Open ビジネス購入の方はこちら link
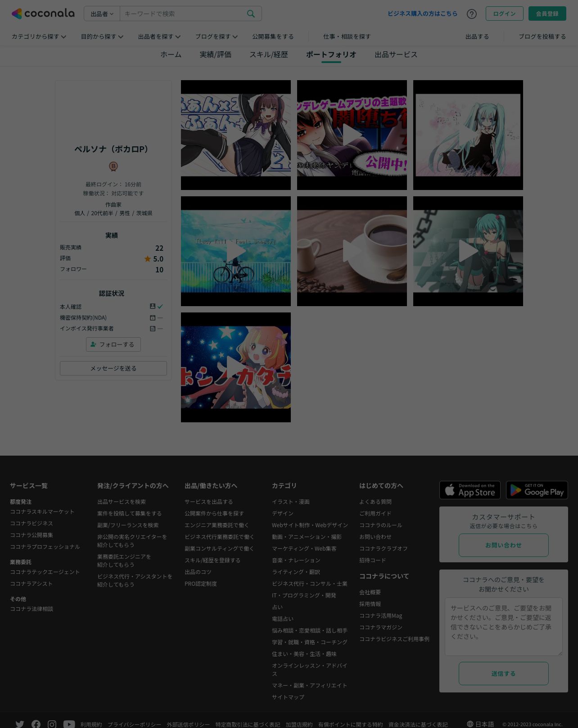 [x=423, y=14]
